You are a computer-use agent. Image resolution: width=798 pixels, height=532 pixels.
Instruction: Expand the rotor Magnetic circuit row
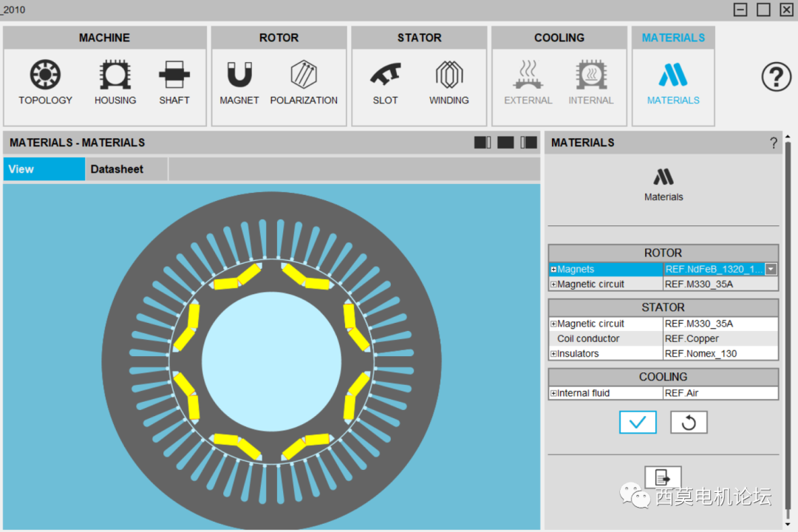(553, 284)
